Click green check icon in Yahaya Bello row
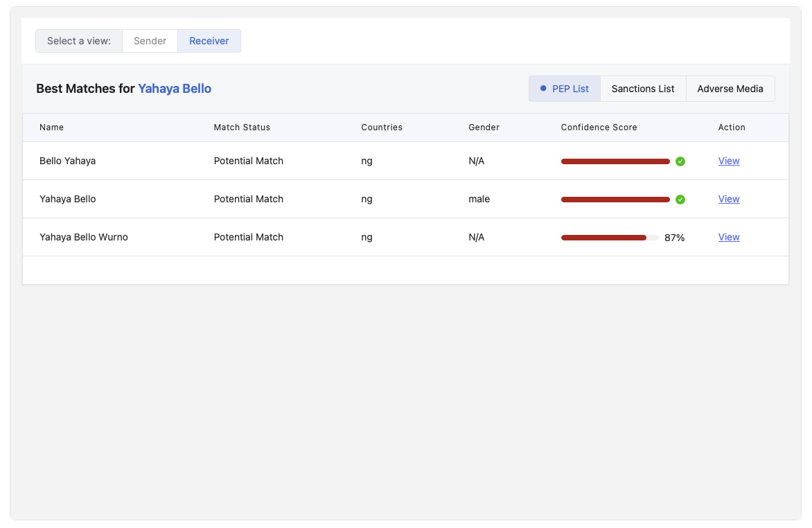The image size is (812, 528). (680, 200)
